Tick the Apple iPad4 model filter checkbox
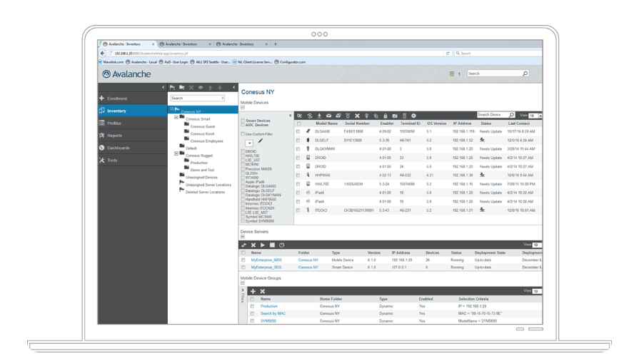Screen dimensions: 644x361 (243, 182)
